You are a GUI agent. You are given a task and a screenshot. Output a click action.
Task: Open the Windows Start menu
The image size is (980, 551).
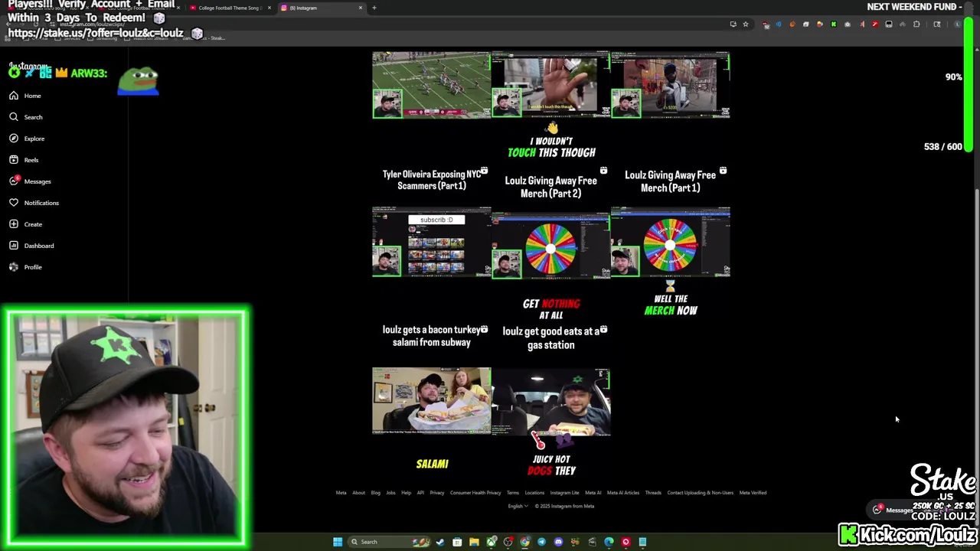(338, 542)
